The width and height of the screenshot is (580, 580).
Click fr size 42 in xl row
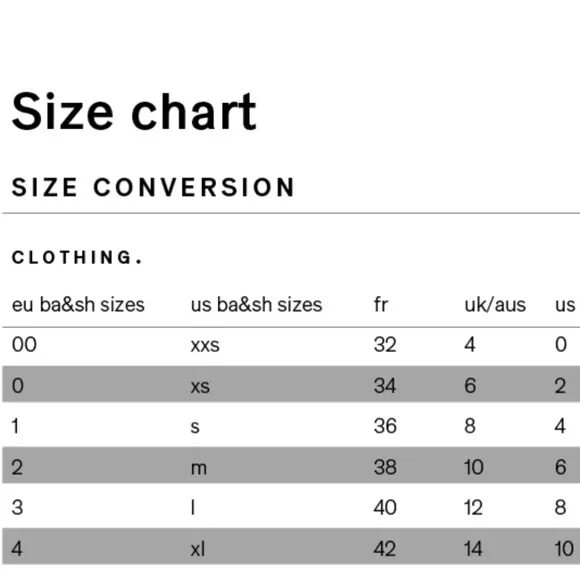pos(385,549)
